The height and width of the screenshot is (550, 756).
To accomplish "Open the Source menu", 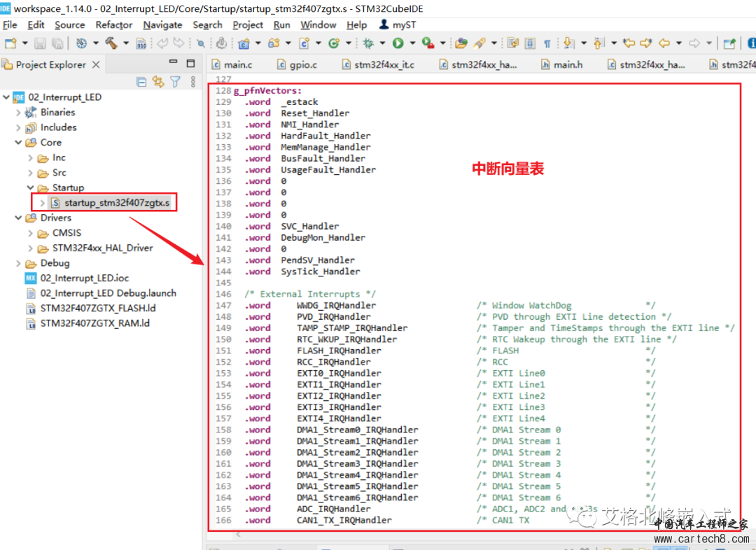I will pos(69,25).
